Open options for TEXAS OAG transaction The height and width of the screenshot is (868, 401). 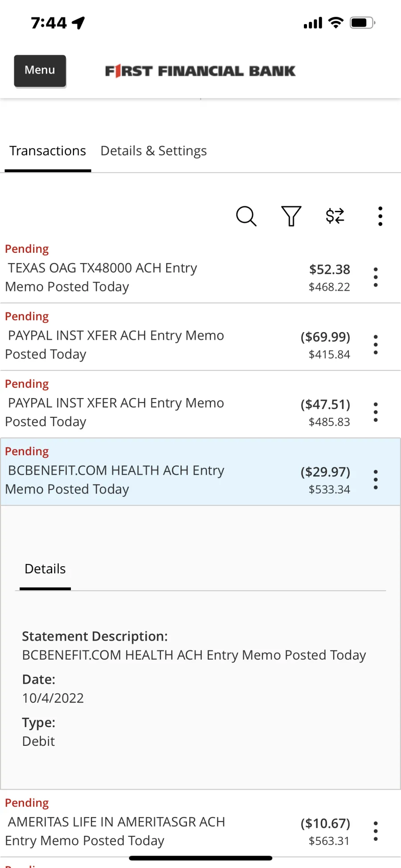tap(376, 277)
